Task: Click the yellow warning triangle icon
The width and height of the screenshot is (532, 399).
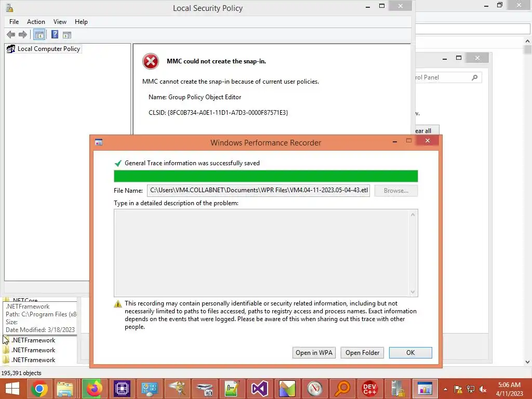Action: click(x=118, y=304)
